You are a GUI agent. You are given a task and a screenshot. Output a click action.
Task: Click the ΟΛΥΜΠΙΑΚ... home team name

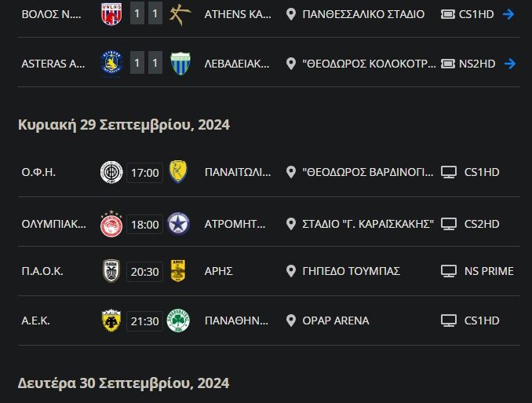click(x=53, y=224)
